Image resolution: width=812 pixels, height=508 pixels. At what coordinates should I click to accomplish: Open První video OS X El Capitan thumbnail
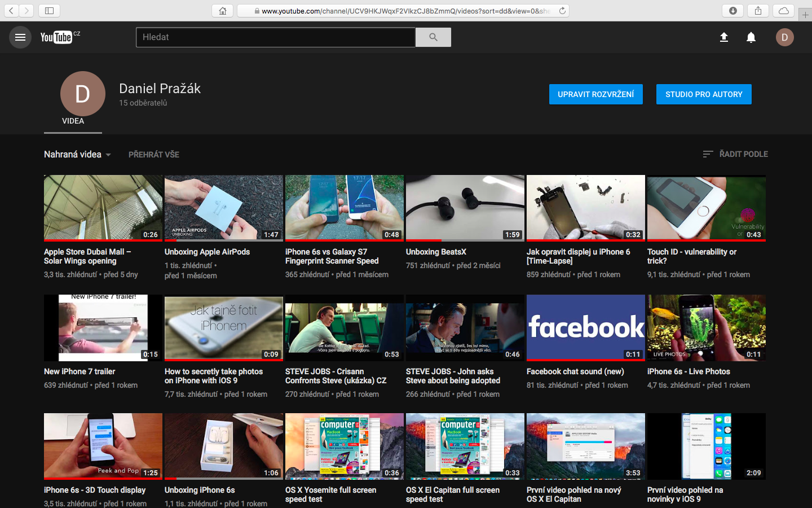point(586,446)
